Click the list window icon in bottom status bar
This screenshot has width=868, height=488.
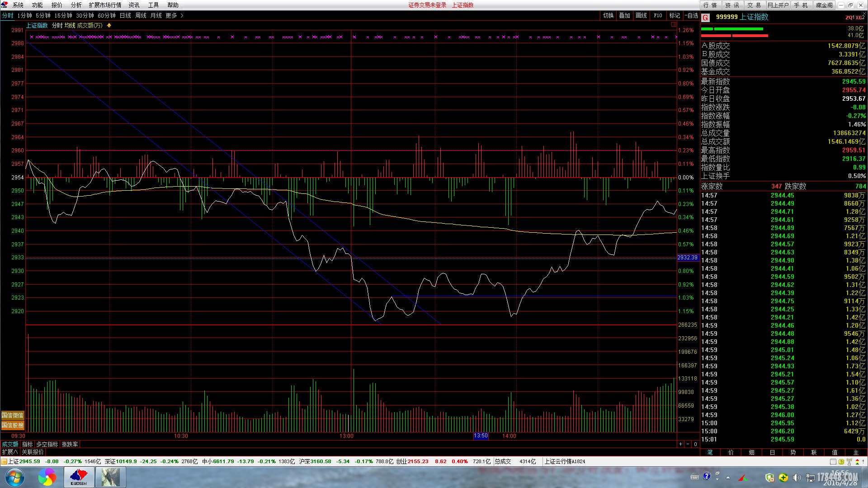pos(833,462)
